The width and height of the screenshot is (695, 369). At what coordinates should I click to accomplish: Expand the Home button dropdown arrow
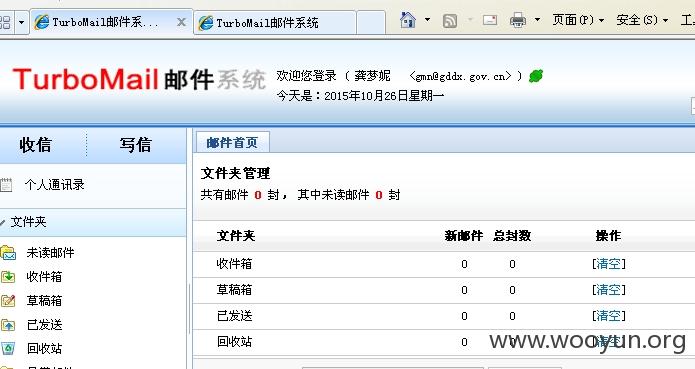(x=427, y=19)
